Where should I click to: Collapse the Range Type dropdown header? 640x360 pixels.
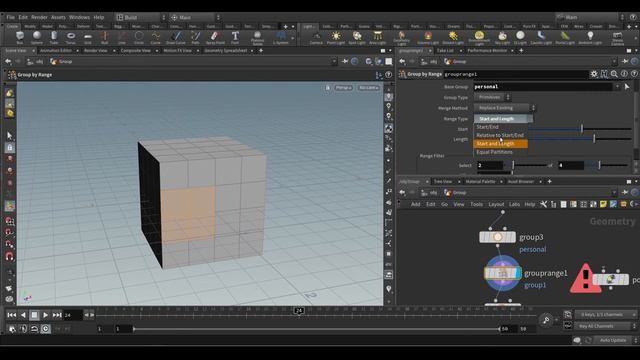point(503,119)
